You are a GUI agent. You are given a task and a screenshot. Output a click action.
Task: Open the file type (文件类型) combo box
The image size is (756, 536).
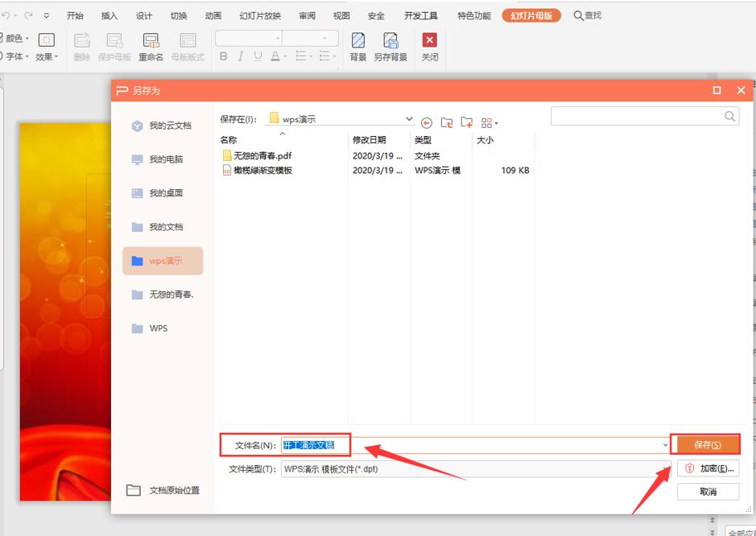[x=475, y=468]
